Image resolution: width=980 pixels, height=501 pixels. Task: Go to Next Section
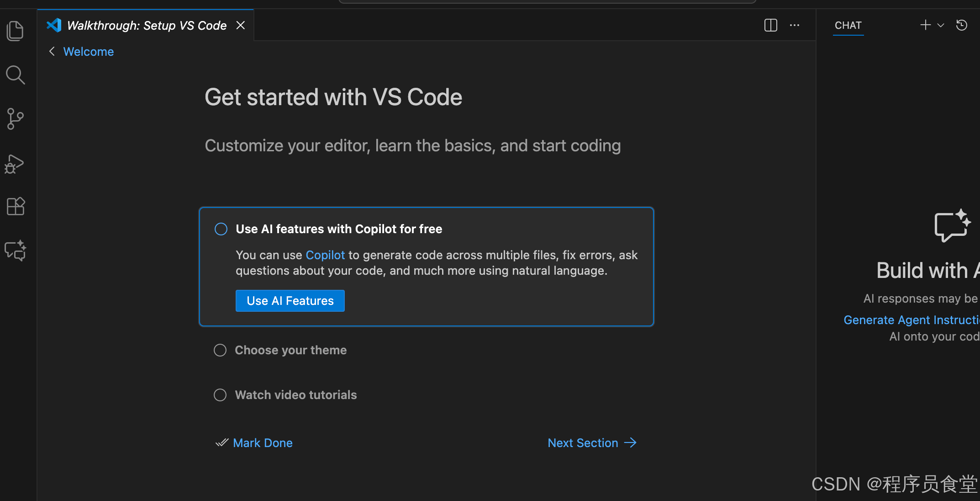592,442
